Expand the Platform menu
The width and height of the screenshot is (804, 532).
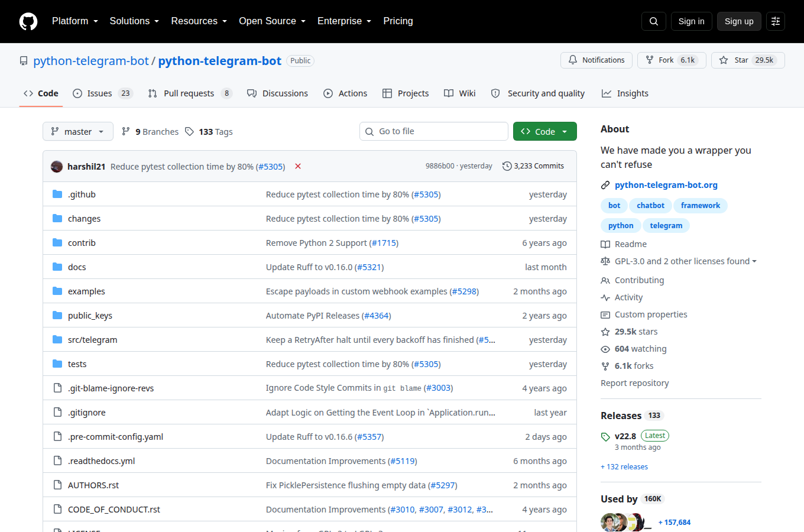tap(75, 21)
